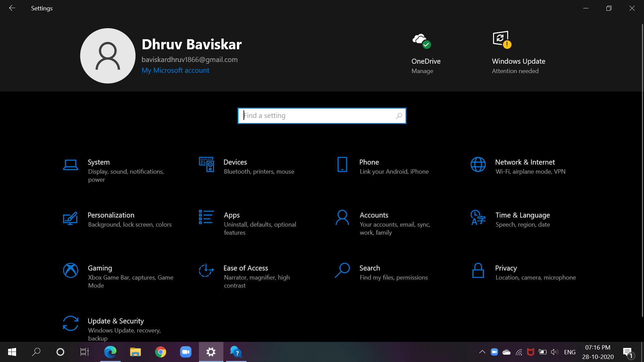Click the Personalization paintbrush icon
The height and width of the screenshot is (362, 644).
pos(70,218)
